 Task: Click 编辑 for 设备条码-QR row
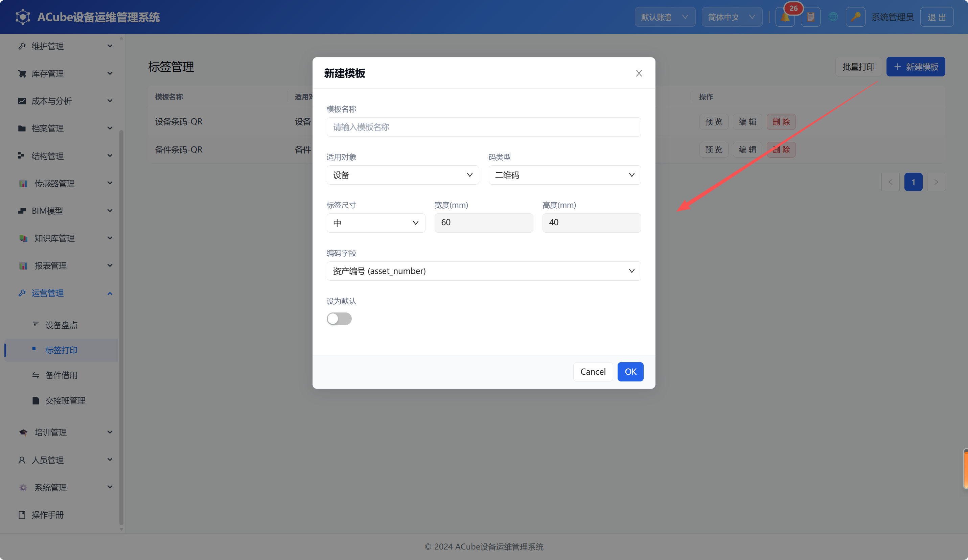click(x=747, y=122)
